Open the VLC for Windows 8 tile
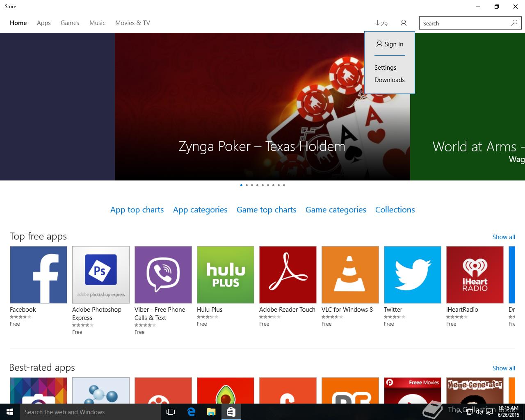Image resolution: width=525 pixels, height=420 pixels. tap(350, 275)
